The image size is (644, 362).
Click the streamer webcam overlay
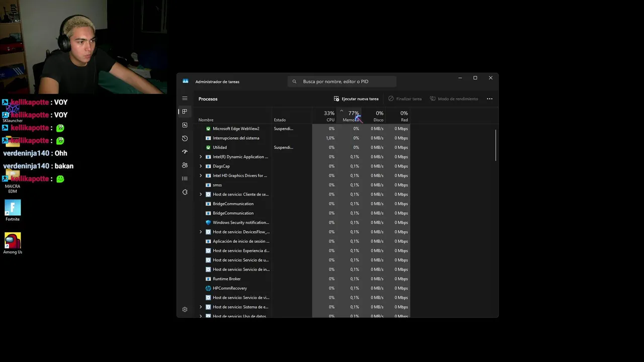(84, 47)
